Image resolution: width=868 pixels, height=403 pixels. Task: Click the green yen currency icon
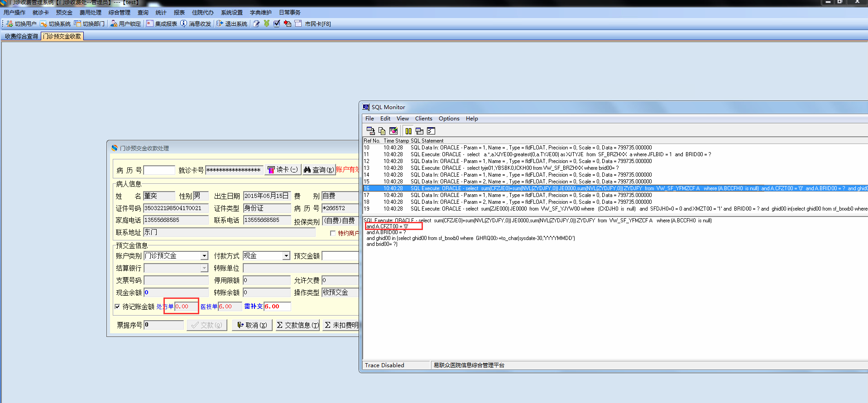pyautogui.click(x=267, y=24)
